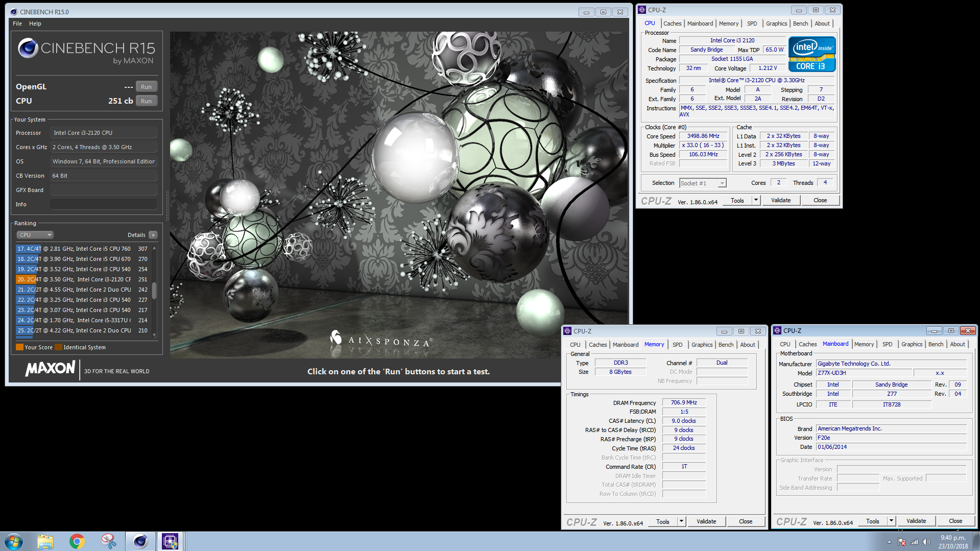Click the ranking list scroll-down arrow

point(154,335)
